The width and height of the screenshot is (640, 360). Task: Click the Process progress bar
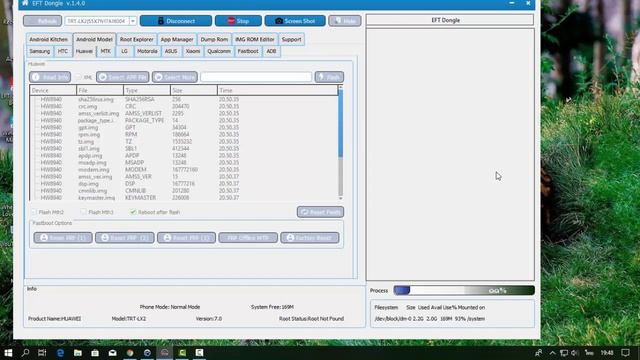pyautogui.click(x=464, y=291)
